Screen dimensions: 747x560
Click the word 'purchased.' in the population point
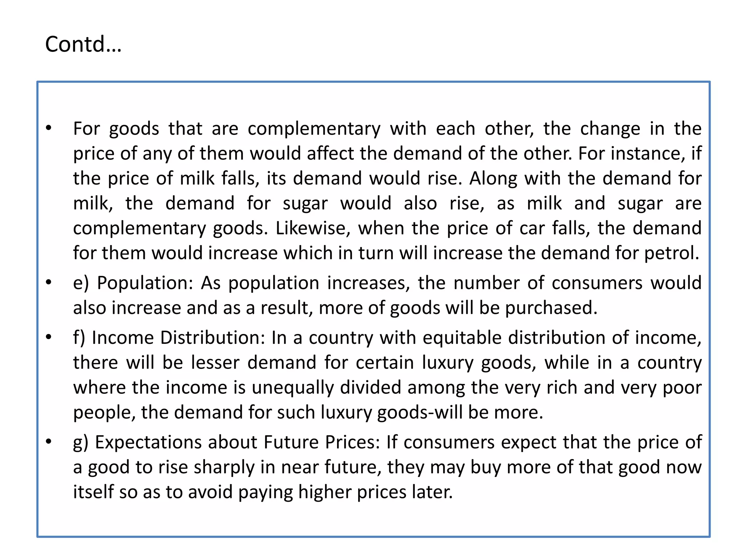point(551,308)
